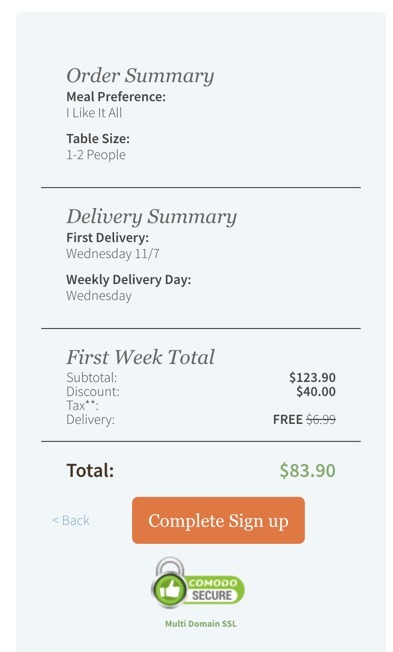
Task: Go back using the < Back link
Action: (71, 520)
